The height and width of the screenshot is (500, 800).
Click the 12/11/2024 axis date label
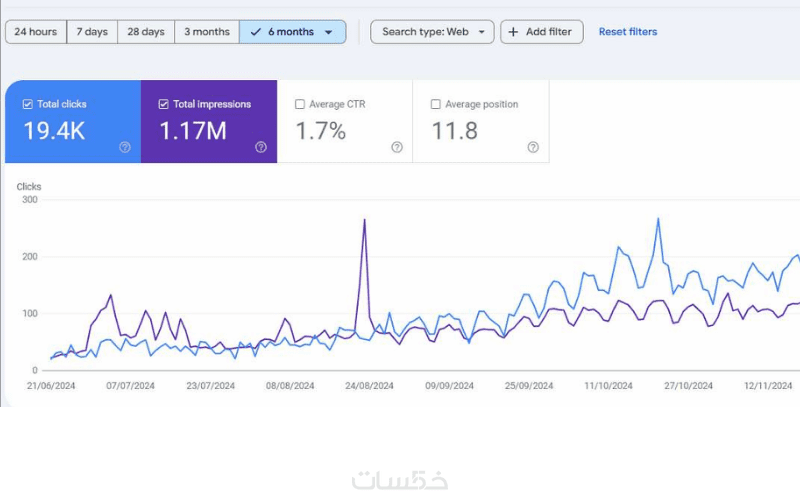[x=768, y=386]
